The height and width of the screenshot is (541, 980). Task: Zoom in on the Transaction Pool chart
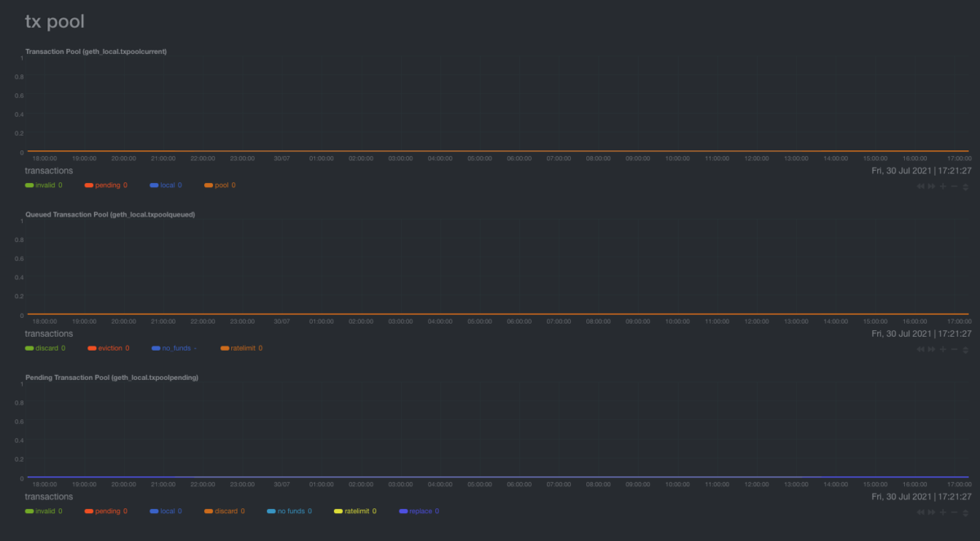coord(943,187)
